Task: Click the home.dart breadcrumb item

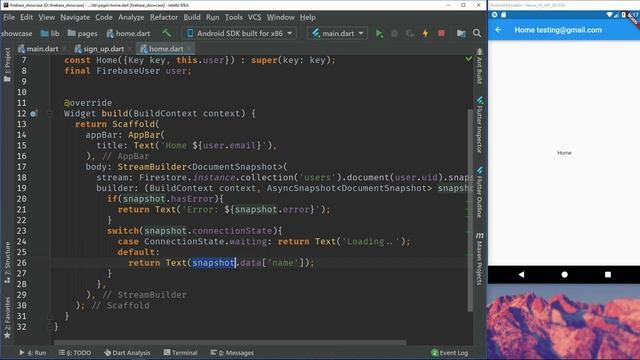Action: [x=128, y=33]
